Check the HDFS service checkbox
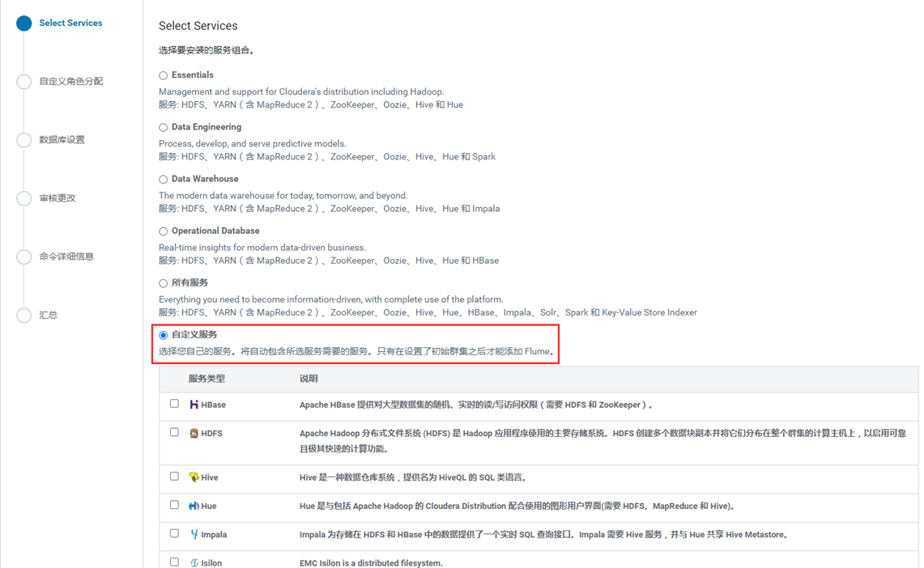Viewport: 924px width, 568px height. pyautogui.click(x=174, y=432)
